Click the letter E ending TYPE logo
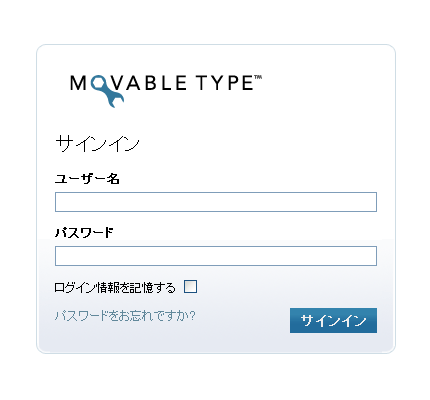The height and width of the screenshot is (400, 430). 247,83
